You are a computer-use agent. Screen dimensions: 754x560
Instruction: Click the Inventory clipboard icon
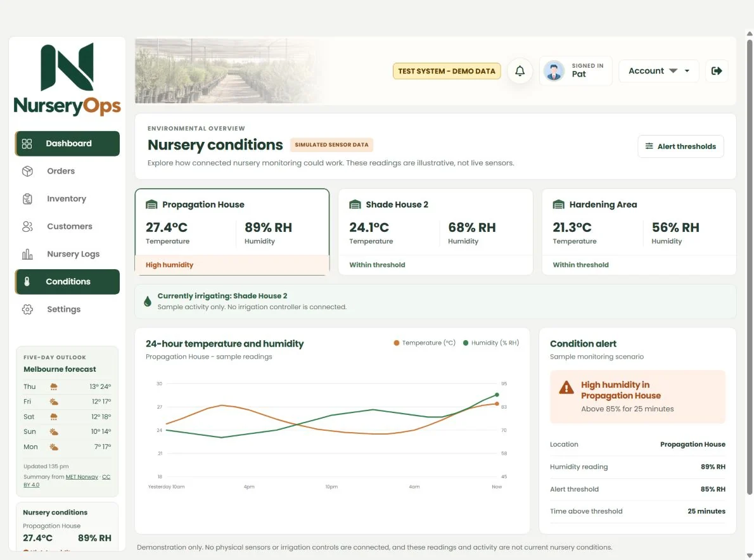point(27,198)
